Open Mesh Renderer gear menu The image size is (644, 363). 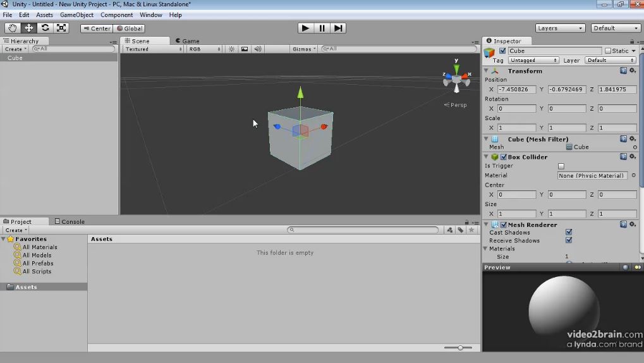click(x=633, y=225)
